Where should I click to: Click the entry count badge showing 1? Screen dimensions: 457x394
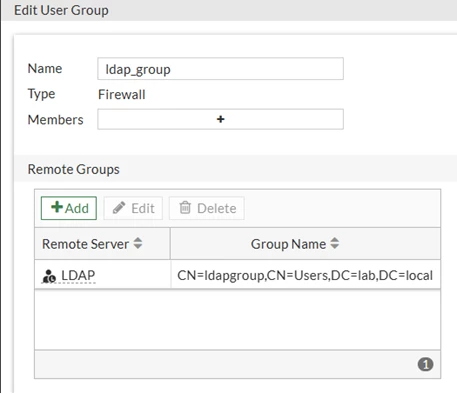click(425, 364)
